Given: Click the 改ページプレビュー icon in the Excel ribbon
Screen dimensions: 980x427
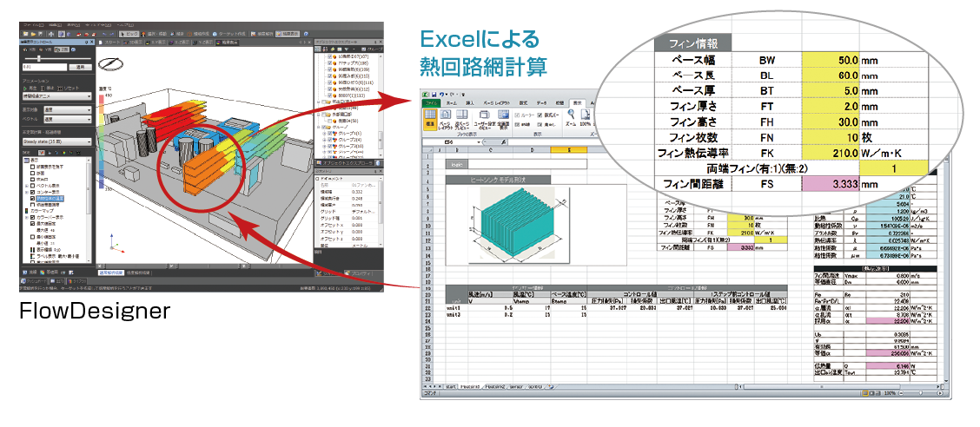Looking at the screenshot, I should coord(462,120).
